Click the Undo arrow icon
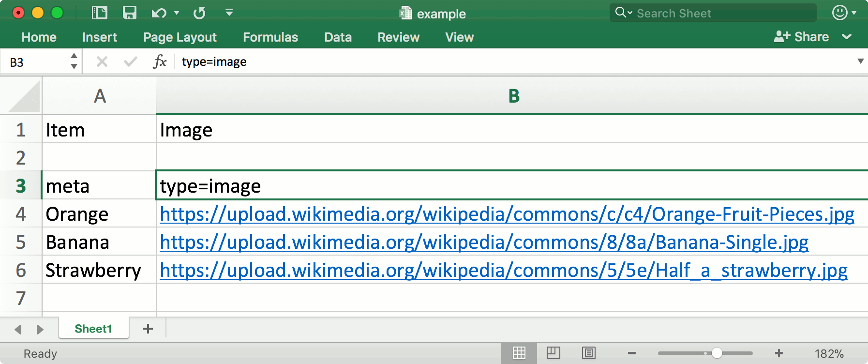 pyautogui.click(x=158, y=13)
